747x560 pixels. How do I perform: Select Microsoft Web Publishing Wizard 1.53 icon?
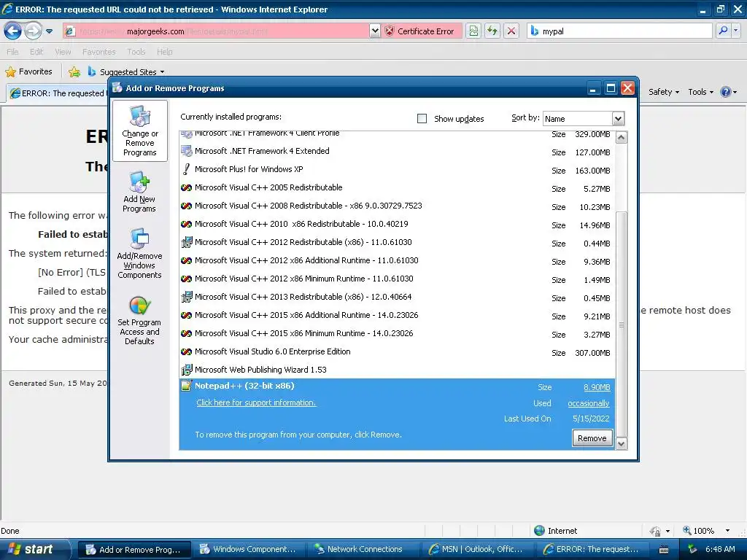pos(186,370)
